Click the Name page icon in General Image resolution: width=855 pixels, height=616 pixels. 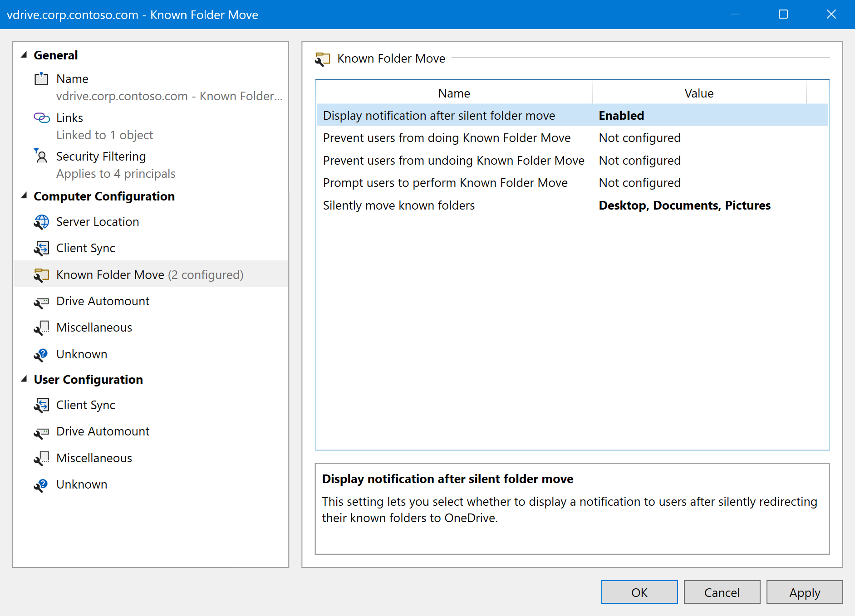[x=42, y=78]
